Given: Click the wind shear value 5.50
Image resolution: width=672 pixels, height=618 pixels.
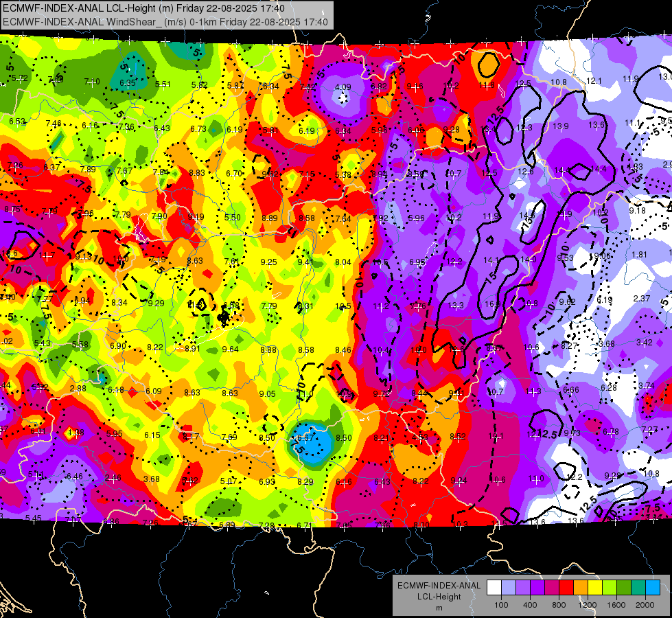Looking at the screenshot, I should coord(233,218).
